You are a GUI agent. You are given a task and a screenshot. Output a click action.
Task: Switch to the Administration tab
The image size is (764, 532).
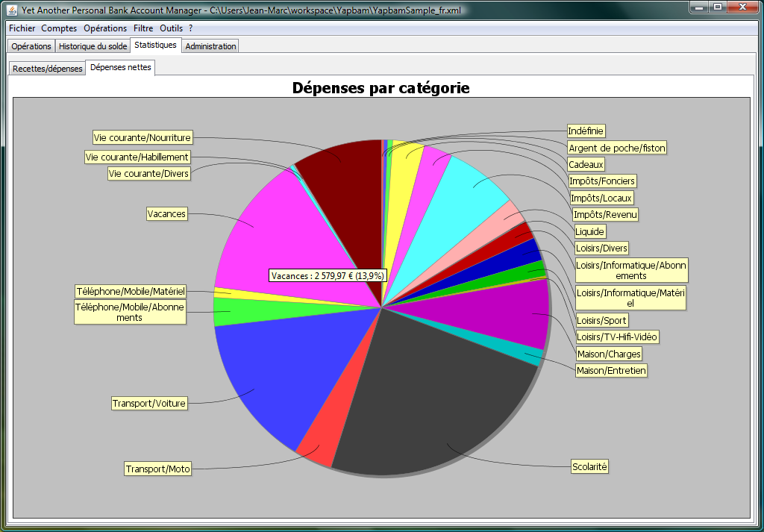pyautogui.click(x=210, y=46)
